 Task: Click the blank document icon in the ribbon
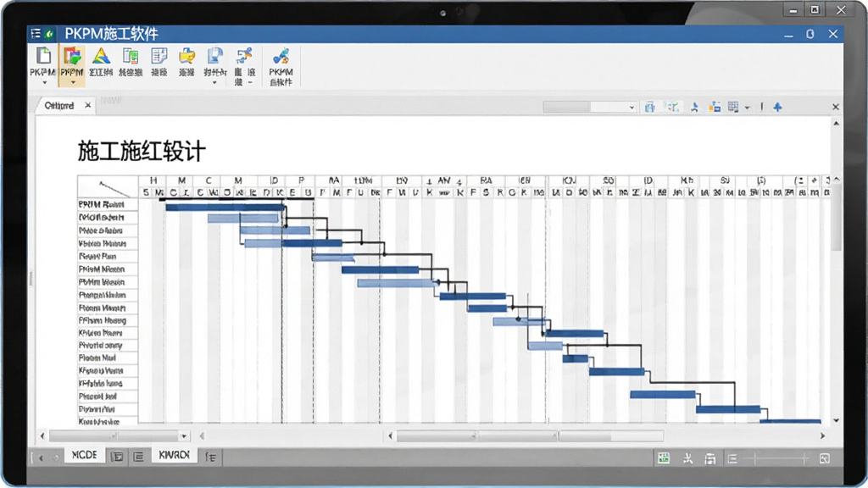pos(43,57)
